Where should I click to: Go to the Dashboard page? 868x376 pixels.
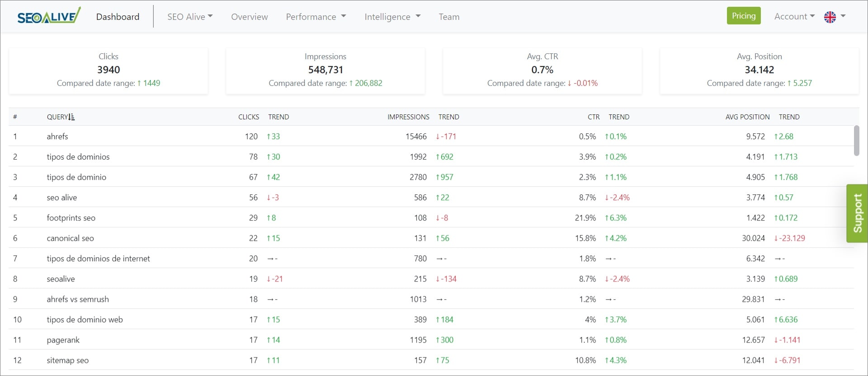pyautogui.click(x=118, y=17)
